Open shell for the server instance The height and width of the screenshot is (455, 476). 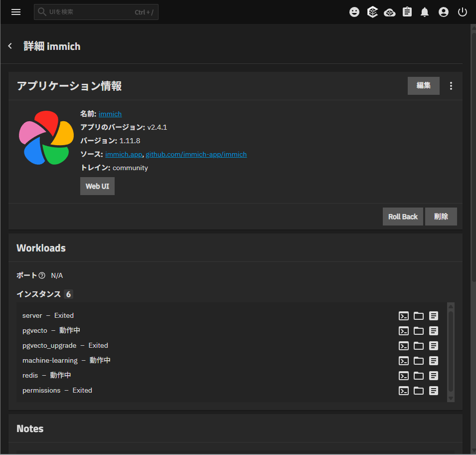[403, 316]
